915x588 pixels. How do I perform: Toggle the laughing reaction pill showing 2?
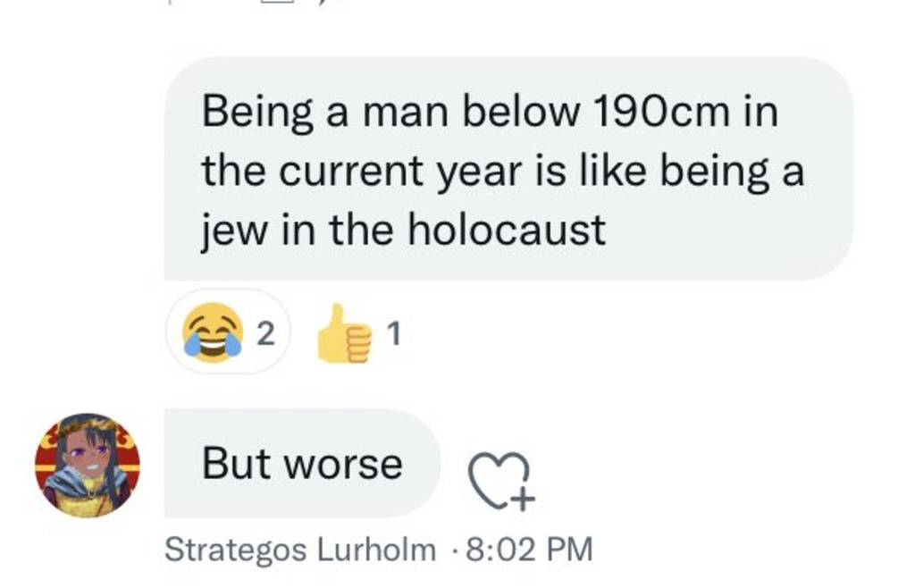pos(228,332)
